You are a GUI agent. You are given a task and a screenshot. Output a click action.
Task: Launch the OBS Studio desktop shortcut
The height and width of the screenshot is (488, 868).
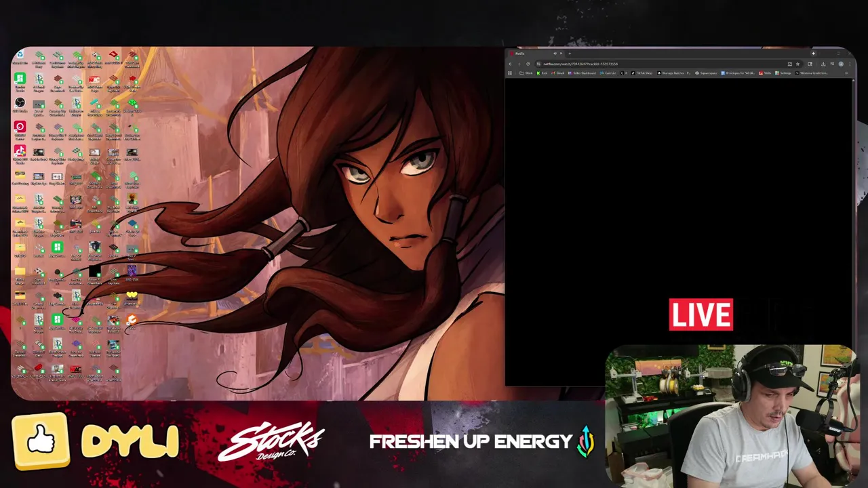pos(20,105)
